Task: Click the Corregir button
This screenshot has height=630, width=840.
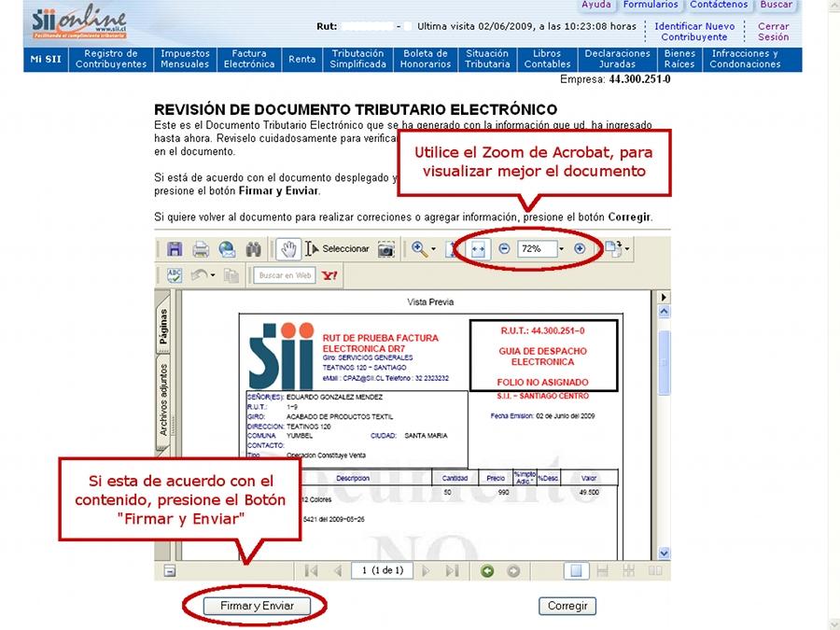Action: click(x=567, y=606)
